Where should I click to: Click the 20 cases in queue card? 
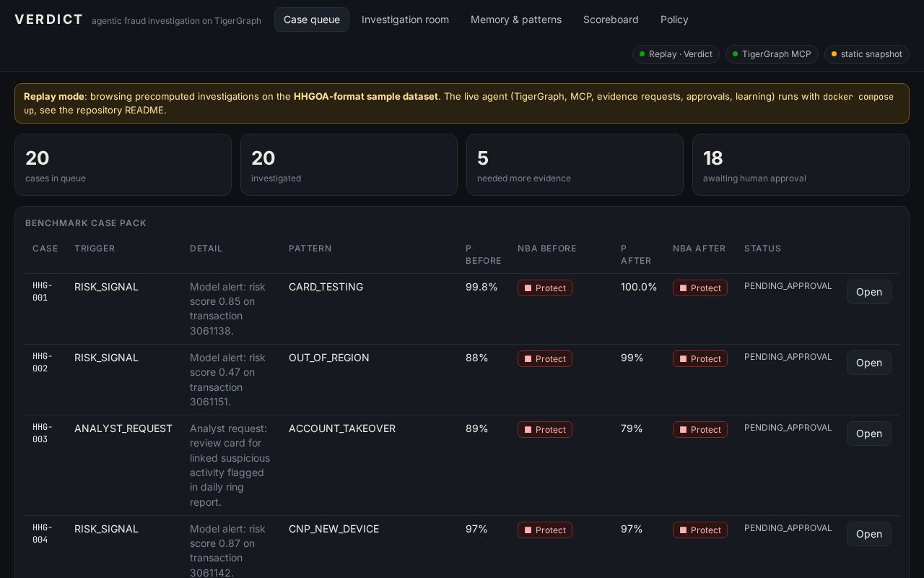tap(123, 165)
